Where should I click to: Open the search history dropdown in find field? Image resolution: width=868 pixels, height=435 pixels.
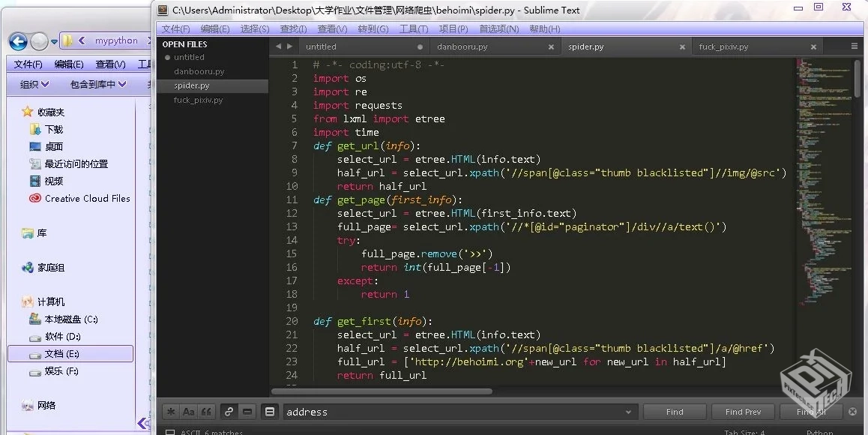click(628, 411)
